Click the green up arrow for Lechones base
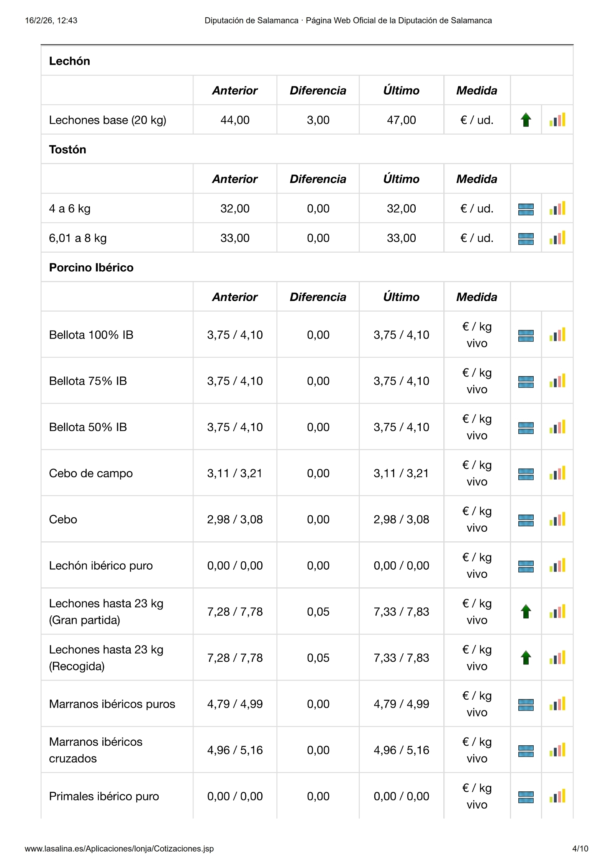The width and height of the screenshot is (613, 868). (526, 120)
